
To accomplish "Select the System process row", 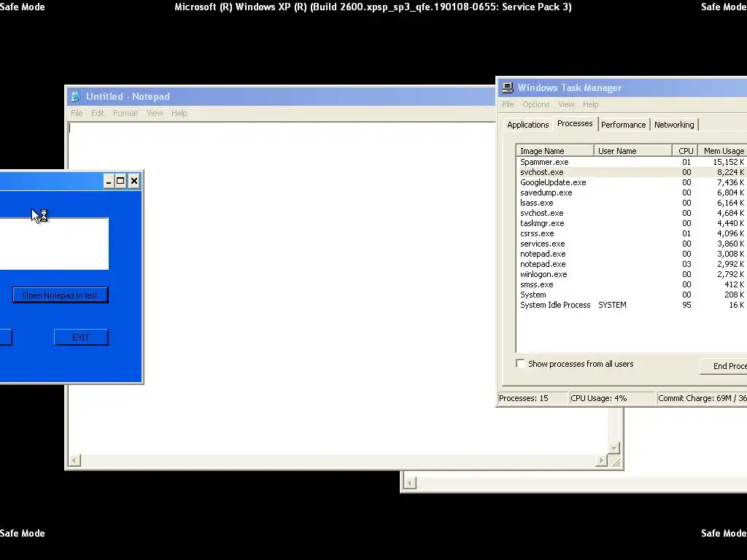I will [632, 295].
